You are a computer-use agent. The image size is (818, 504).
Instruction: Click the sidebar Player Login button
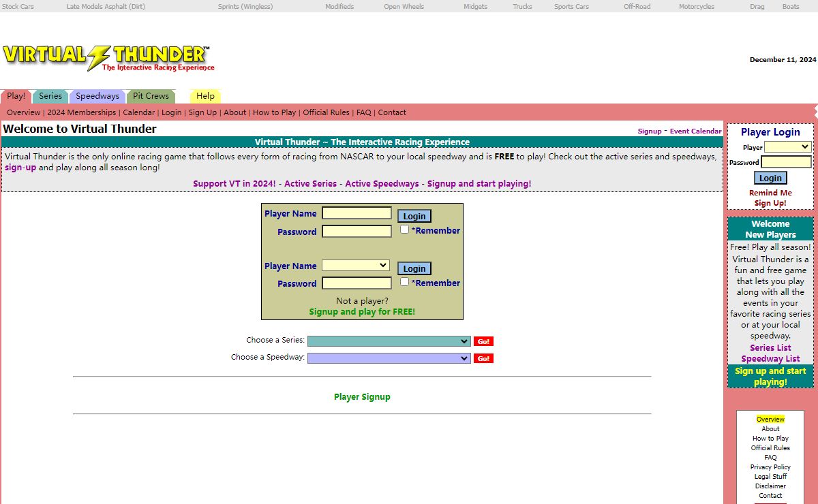(770, 178)
